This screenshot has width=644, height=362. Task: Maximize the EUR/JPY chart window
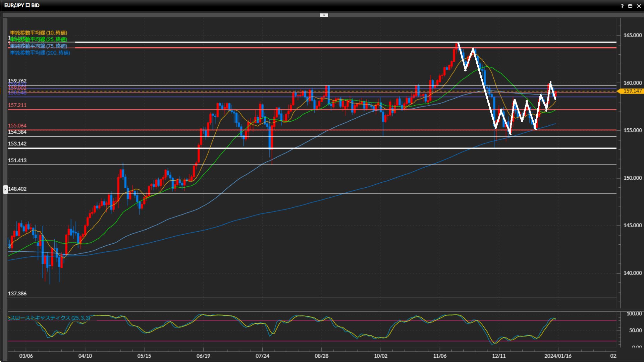pyautogui.click(x=630, y=6)
